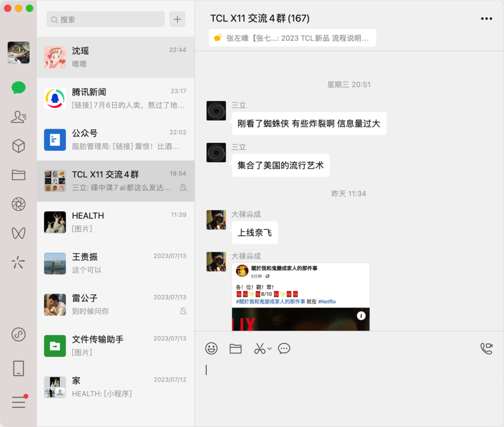The height and width of the screenshot is (427, 504).
Task: Focus the 搜索 search field
Action: pos(105,19)
